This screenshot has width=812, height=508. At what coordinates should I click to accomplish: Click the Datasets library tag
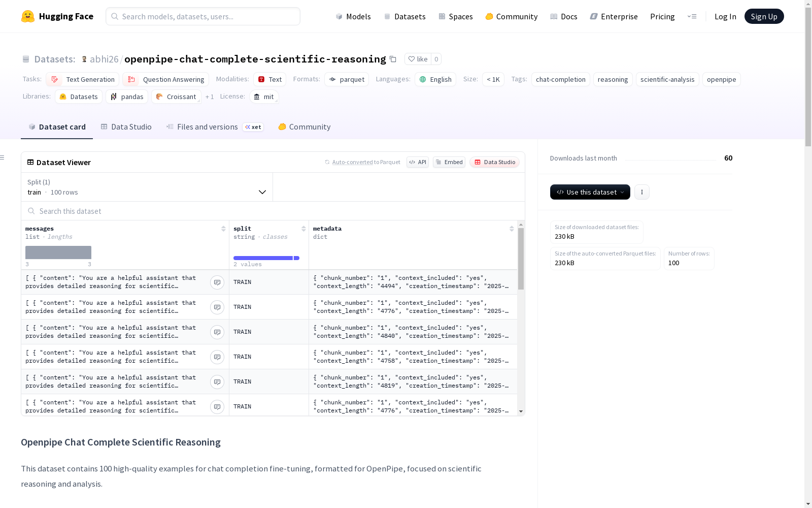(x=79, y=97)
